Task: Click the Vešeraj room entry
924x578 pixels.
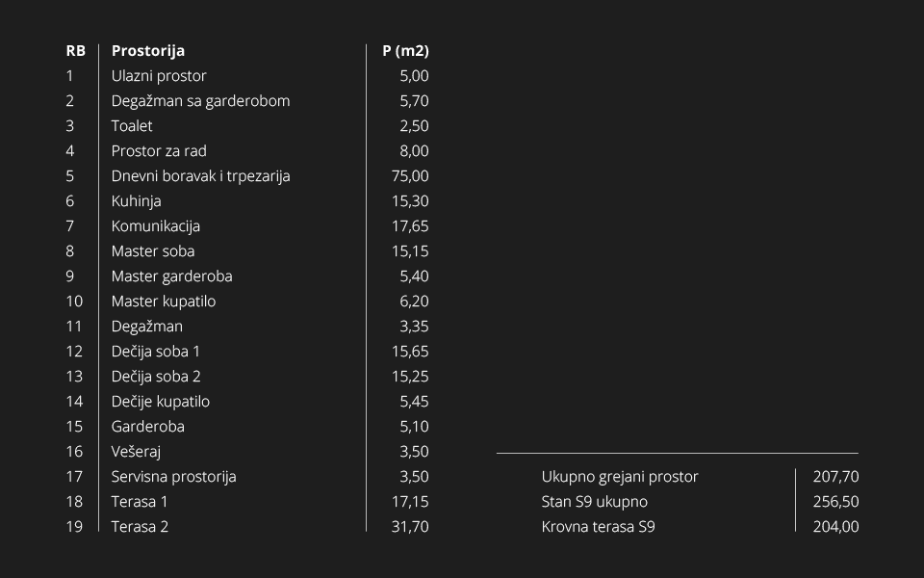Action: pyautogui.click(x=136, y=452)
